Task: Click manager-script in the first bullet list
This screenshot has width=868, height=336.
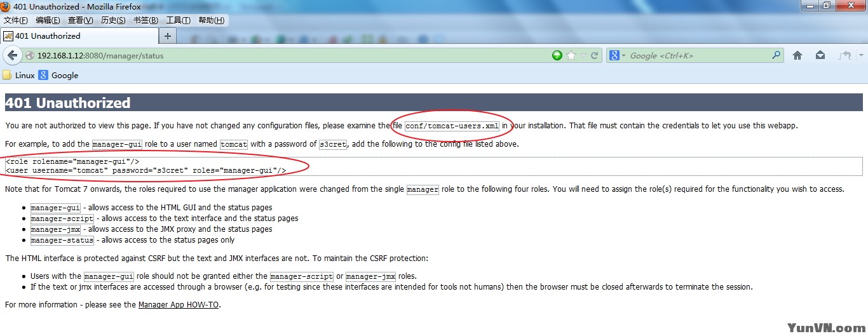Action: click(62, 218)
